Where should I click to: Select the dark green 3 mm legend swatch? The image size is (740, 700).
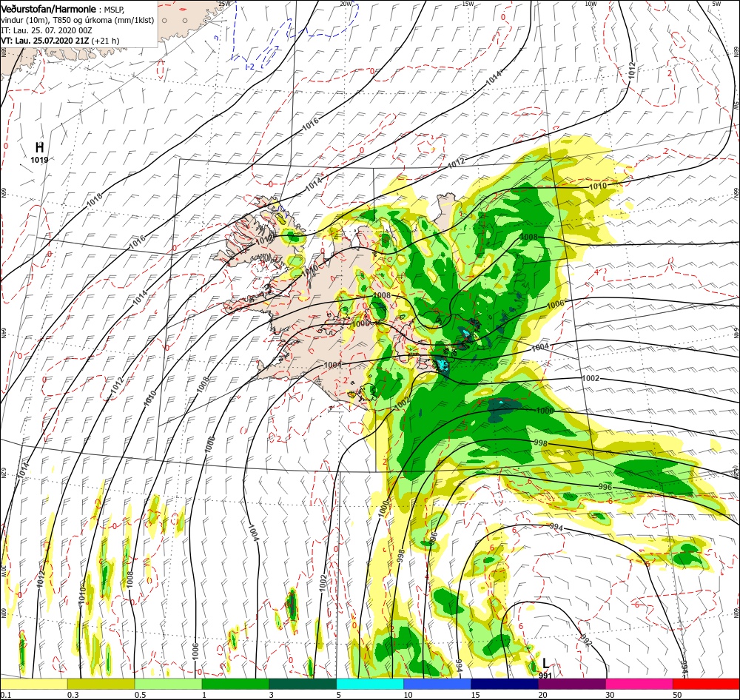coord(303,684)
